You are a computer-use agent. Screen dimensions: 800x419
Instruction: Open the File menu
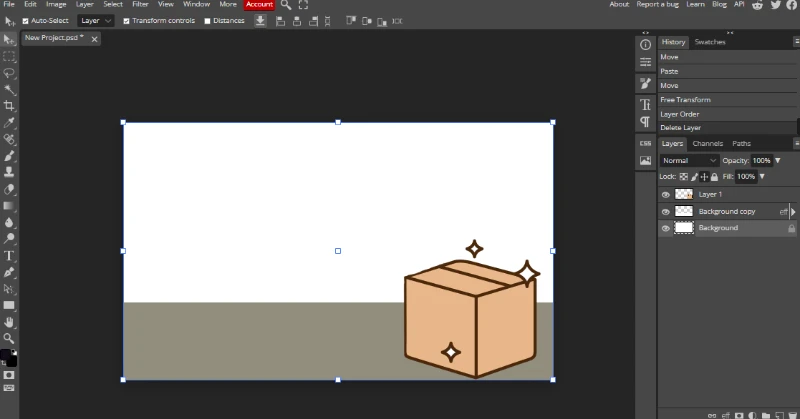click(9, 4)
